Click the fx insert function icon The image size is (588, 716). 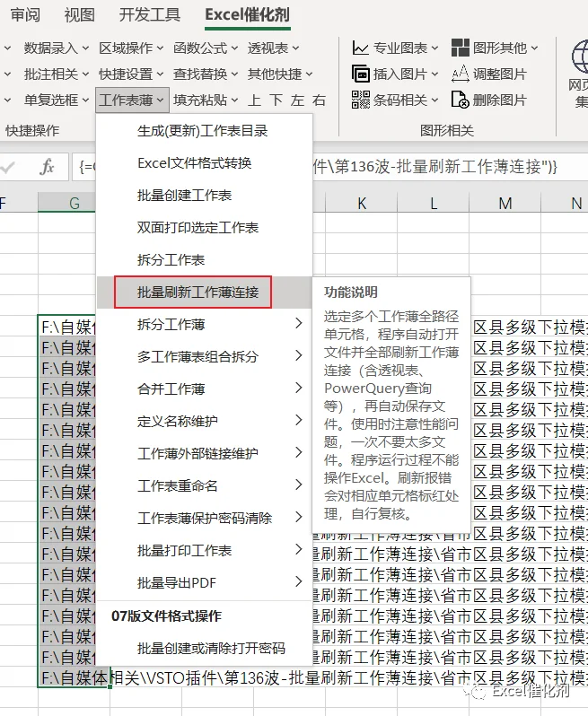[47, 167]
